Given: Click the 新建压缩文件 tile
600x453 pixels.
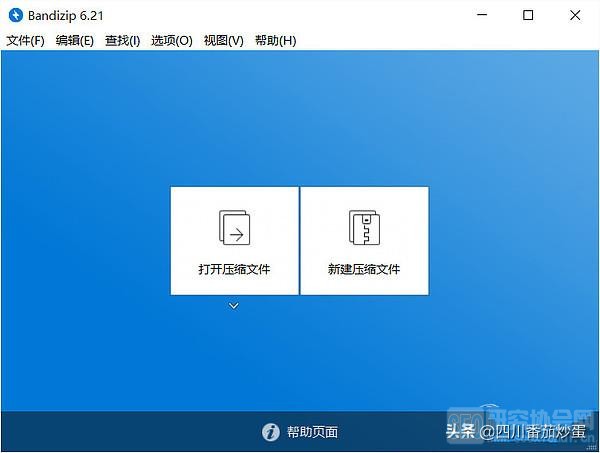Looking at the screenshot, I should click(364, 241).
